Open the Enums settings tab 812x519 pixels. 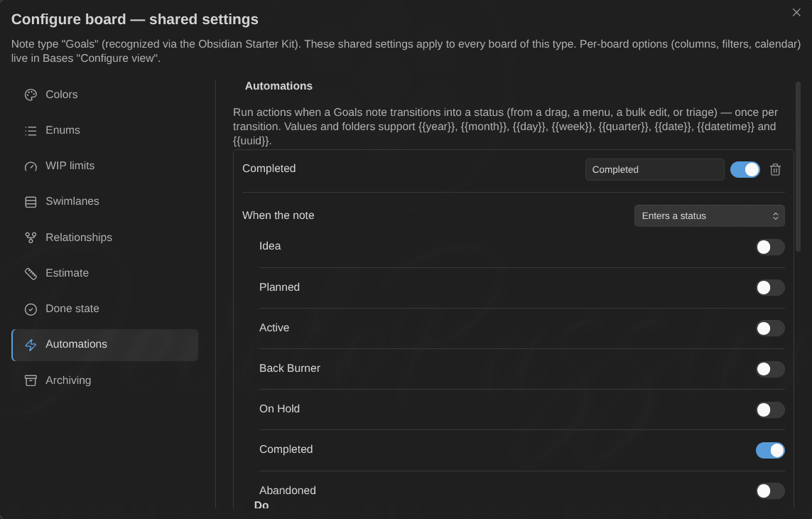click(x=104, y=131)
